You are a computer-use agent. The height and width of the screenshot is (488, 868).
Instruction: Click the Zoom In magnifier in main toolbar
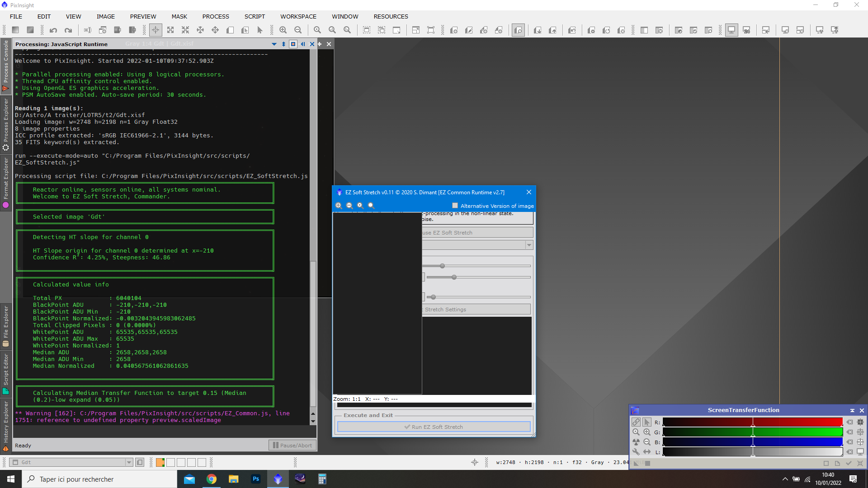[283, 30]
